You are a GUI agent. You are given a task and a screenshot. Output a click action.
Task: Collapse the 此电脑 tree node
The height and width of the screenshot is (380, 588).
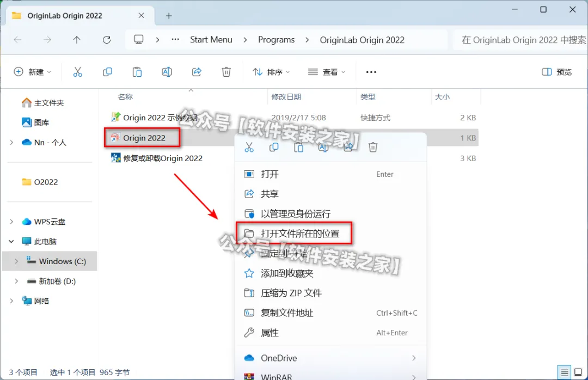11,242
